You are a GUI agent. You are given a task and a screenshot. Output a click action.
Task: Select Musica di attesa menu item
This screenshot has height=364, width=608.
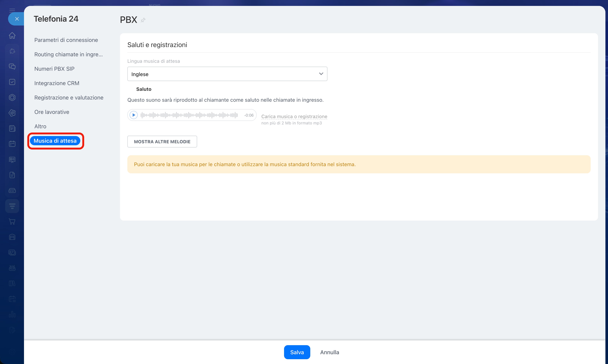point(55,141)
